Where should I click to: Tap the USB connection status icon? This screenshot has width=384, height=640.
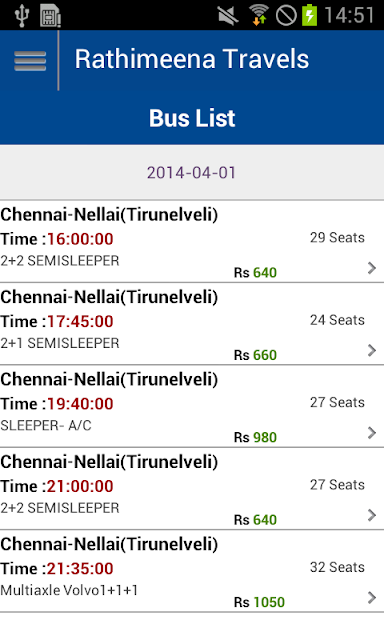point(22,16)
